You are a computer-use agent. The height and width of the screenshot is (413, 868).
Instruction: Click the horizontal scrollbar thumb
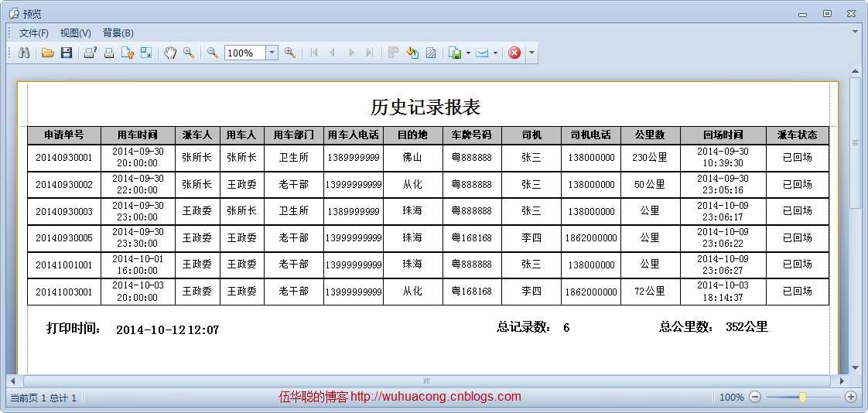[x=426, y=381]
